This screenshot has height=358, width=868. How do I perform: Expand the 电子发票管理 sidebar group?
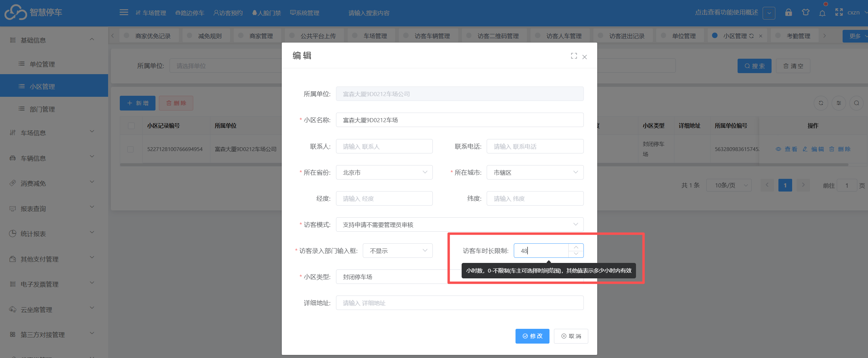[x=54, y=284]
